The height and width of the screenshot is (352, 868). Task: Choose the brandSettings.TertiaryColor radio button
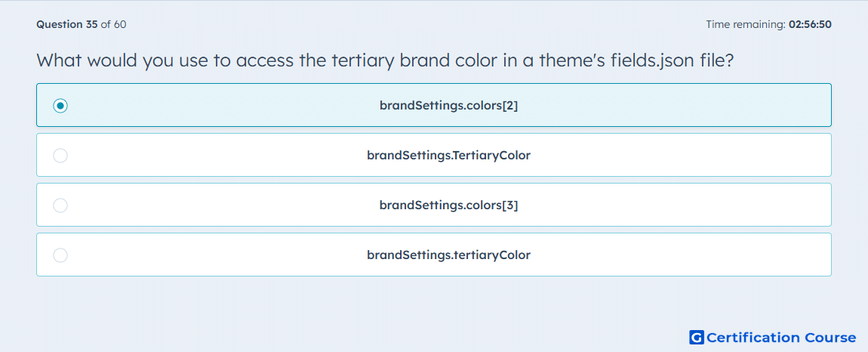click(60, 156)
